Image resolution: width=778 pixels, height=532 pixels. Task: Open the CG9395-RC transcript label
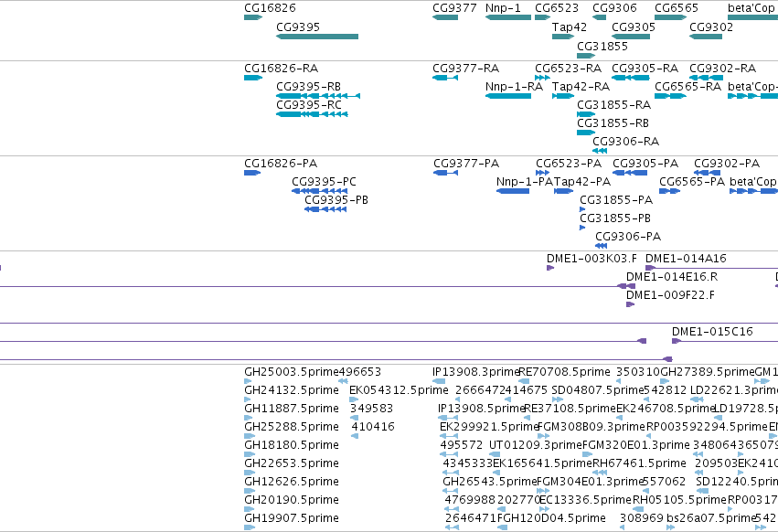309,105
